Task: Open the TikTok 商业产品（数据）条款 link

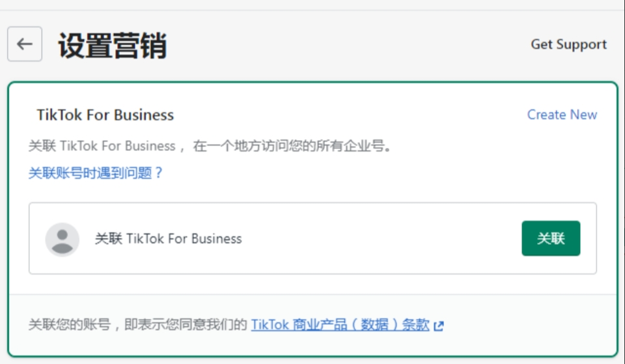Action: [x=340, y=325]
